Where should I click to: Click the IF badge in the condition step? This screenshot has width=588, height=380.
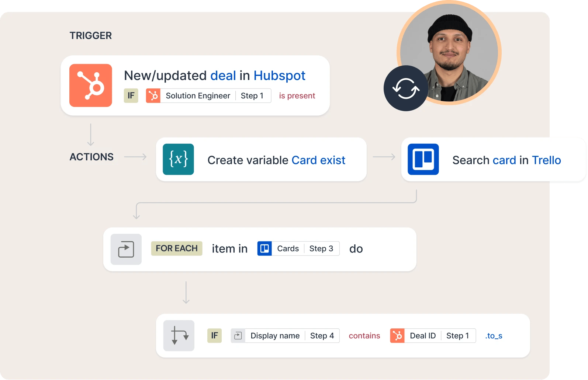[x=214, y=336]
